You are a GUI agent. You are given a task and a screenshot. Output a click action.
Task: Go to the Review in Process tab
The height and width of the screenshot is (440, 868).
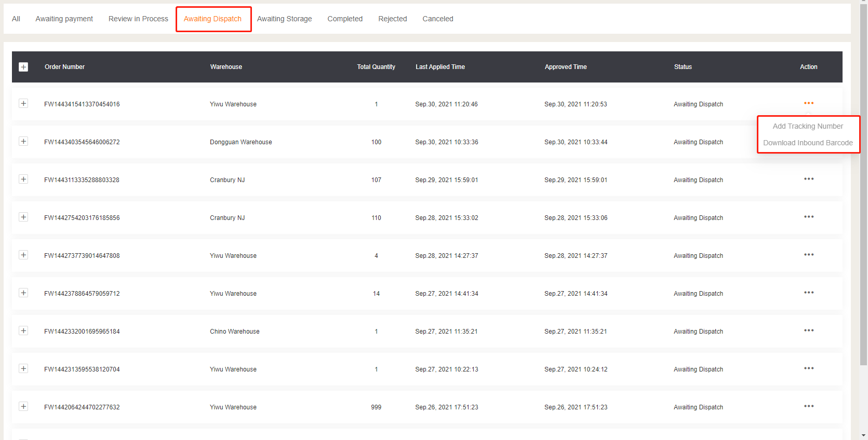(138, 19)
